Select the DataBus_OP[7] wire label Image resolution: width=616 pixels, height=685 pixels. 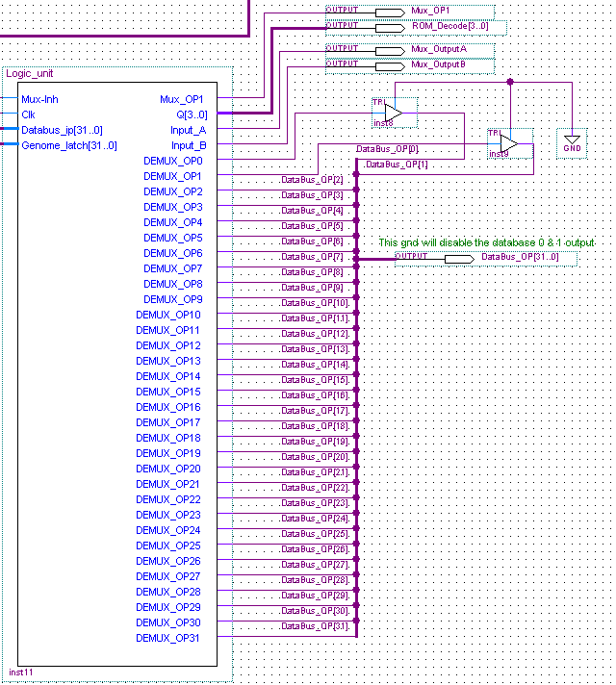click(x=312, y=257)
